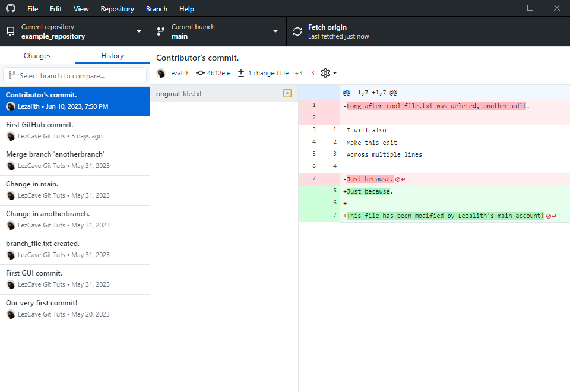The width and height of the screenshot is (570, 392).
Task: Select the 'branch_file.txt created.' history entry
Action: point(75,250)
